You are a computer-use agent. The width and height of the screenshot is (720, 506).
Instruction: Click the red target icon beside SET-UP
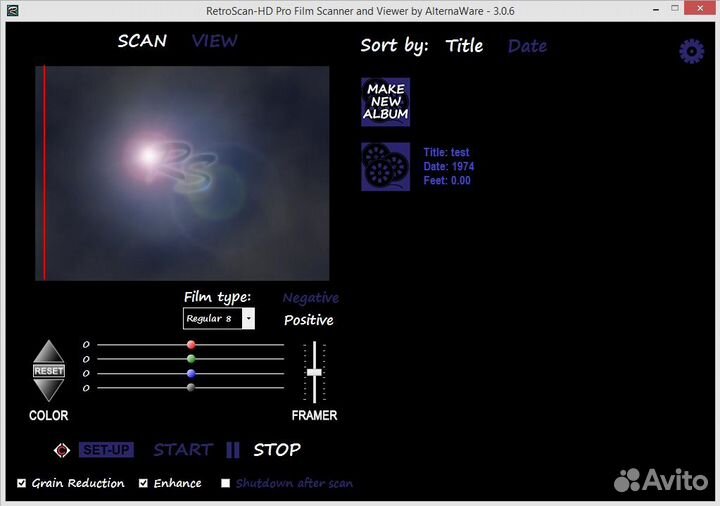(x=61, y=450)
